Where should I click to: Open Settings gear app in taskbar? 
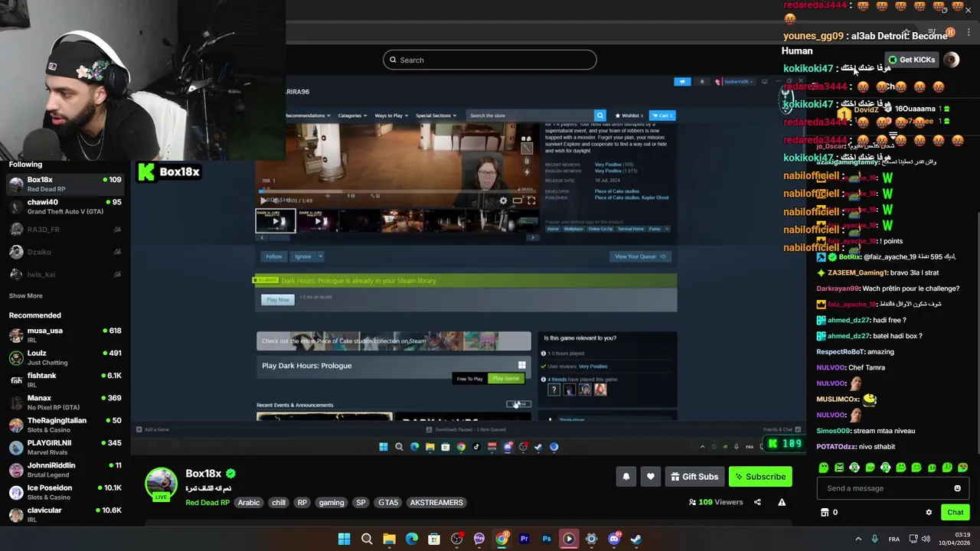click(591, 539)
